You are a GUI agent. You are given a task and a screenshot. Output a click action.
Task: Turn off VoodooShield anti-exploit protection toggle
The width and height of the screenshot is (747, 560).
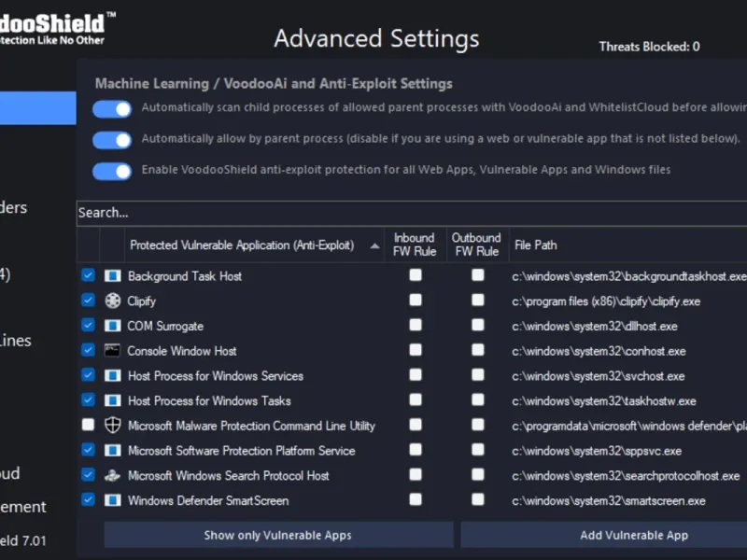112,171
